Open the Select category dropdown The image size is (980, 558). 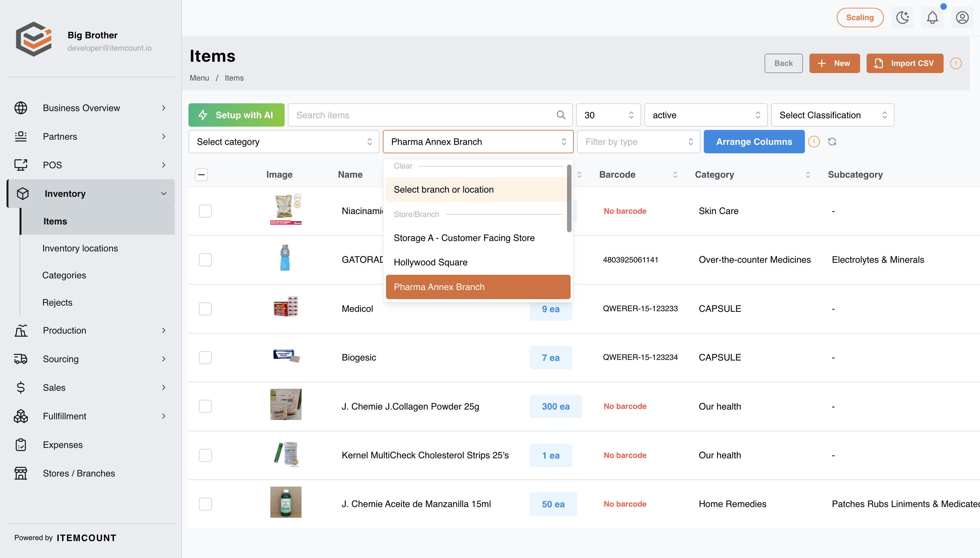pyautogui.click(x=284, y=142)
